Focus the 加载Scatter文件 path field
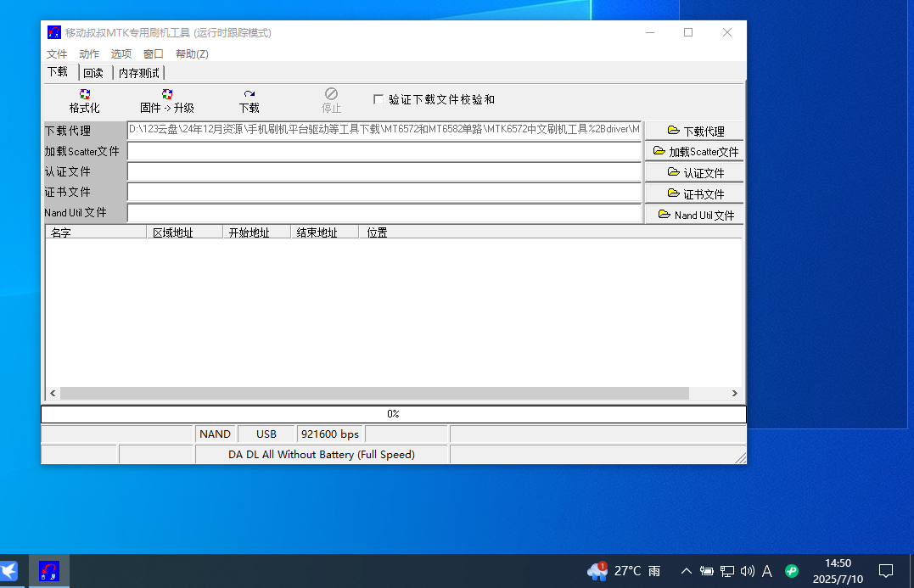 pos(384,152)
